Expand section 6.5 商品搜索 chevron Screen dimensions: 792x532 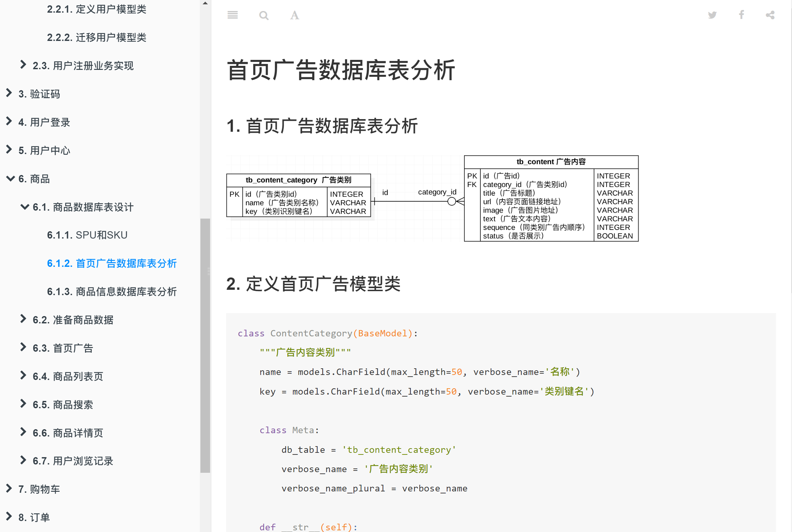[23, 404]
